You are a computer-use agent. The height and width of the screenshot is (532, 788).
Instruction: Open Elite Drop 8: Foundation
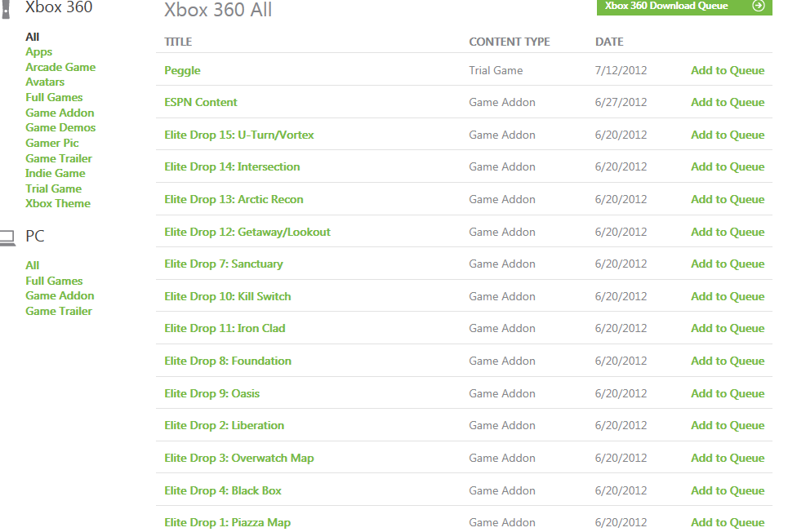(228, 361)
